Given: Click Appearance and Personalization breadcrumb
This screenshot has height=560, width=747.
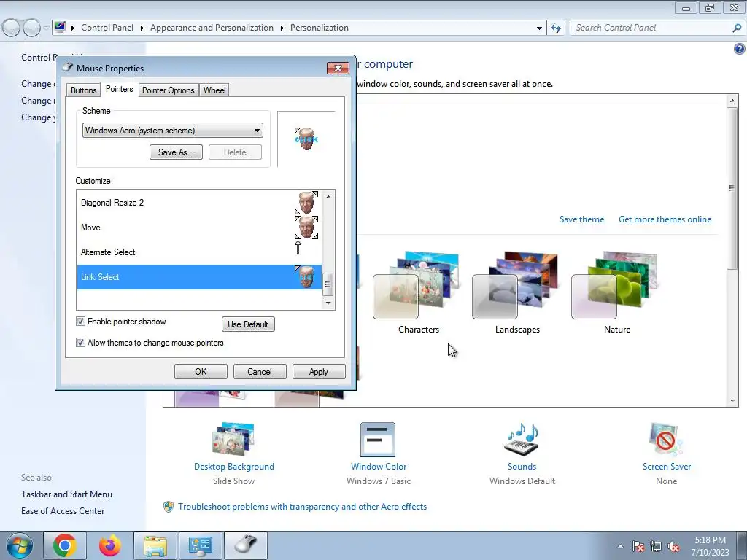Looking at the screenshot, I should (x=212, y=28).
